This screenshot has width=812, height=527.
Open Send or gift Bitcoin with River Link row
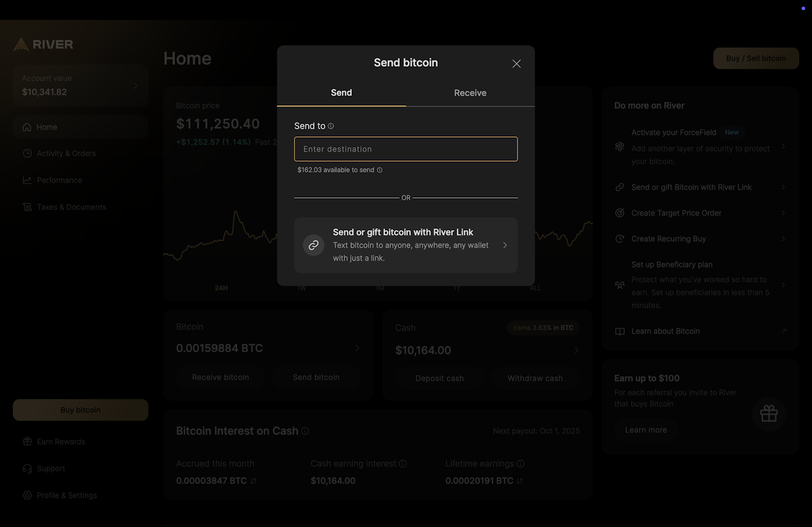coord(700,187)
